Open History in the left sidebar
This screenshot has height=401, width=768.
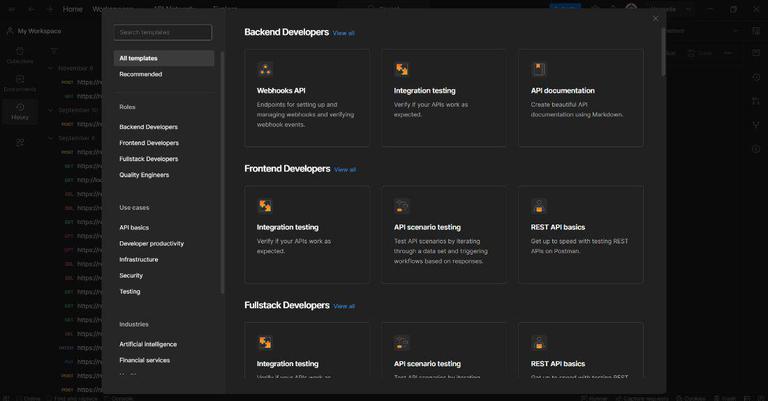coord(20,111)
